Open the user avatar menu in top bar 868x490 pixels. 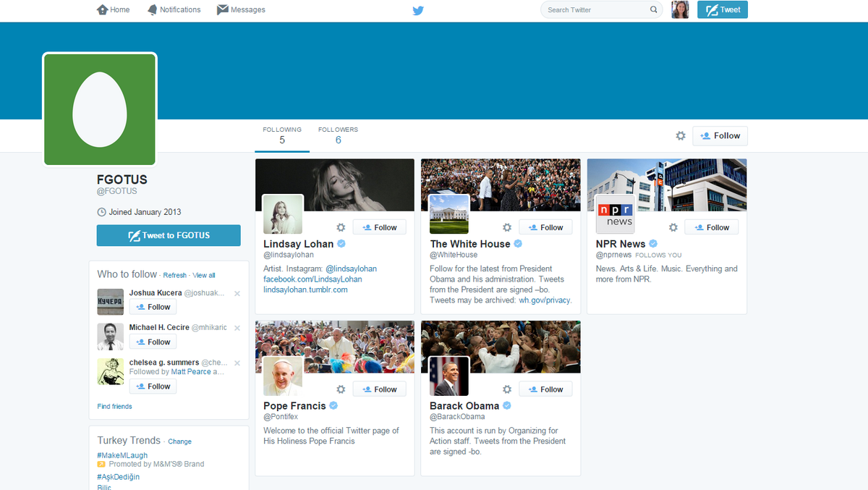point(680,9)
